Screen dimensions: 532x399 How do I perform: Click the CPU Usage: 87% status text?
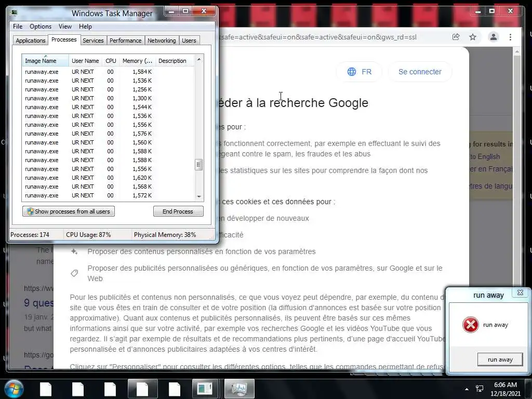coord(88,234)
